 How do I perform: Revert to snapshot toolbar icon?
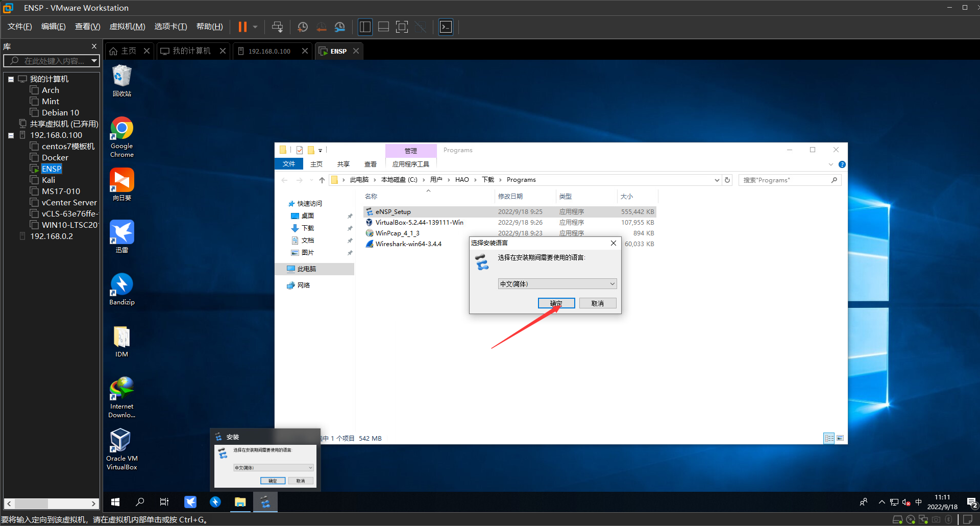(321, 27)
